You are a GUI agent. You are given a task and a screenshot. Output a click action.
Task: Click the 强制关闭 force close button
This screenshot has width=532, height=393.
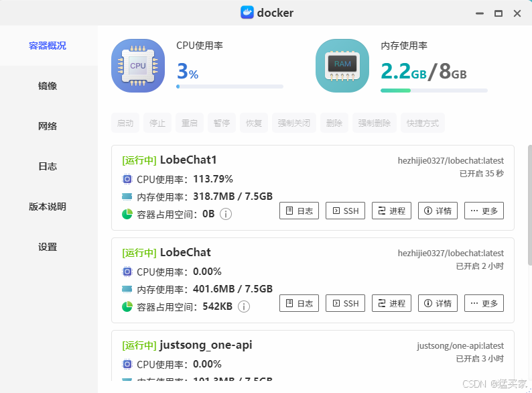click(294, 123)
